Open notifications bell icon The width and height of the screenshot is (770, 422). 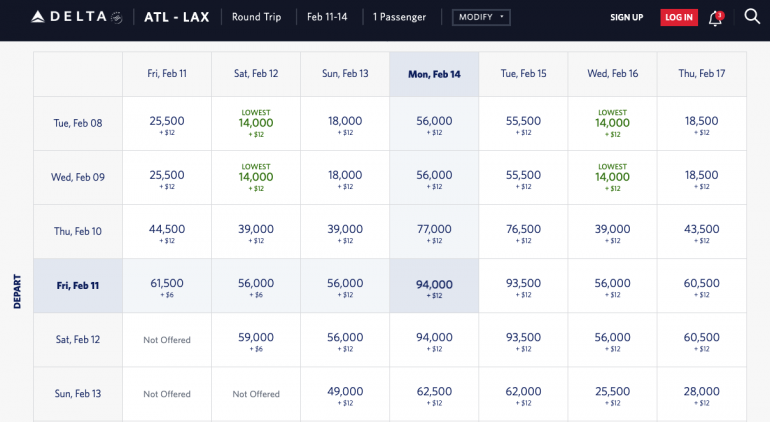(715, 18)
